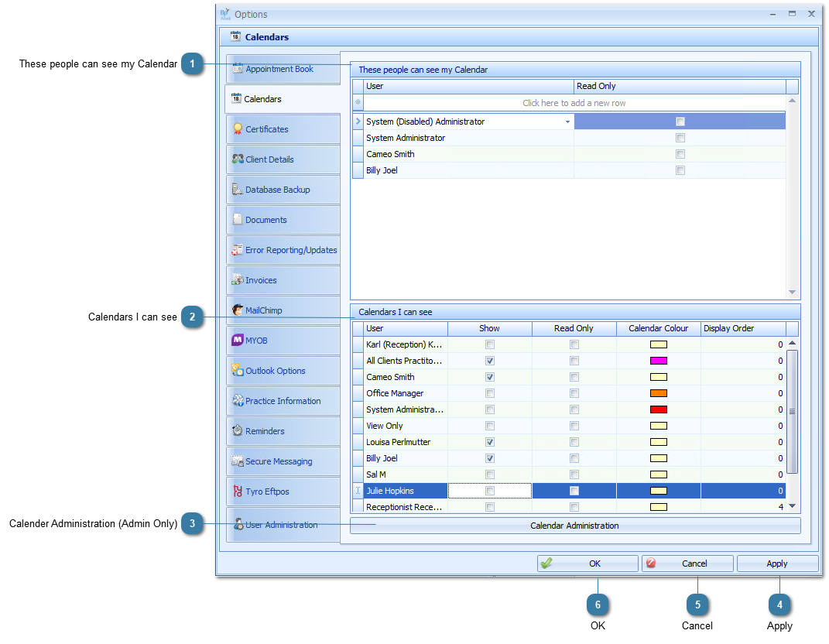
Task: Click scroll down arrow in Calendars I can see
Action: [x=792, y=506]
